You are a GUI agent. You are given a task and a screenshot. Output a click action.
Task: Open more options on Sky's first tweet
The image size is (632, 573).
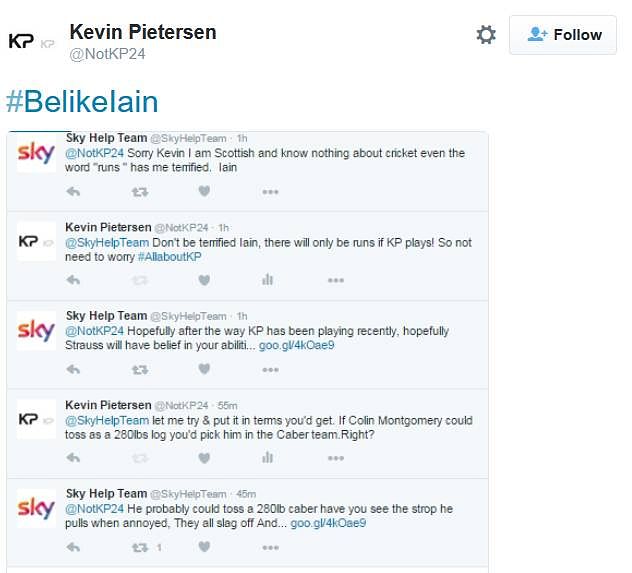[270, 192]
